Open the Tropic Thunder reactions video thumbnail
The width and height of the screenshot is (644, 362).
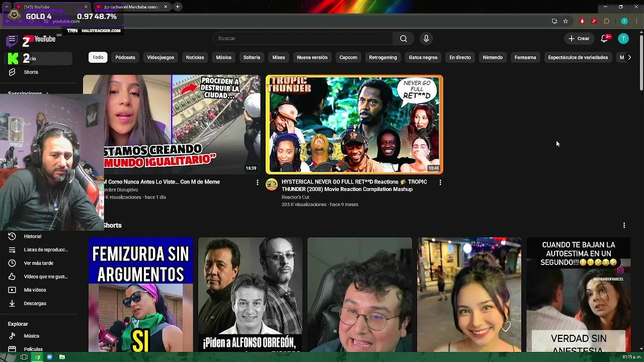point(354,124)
